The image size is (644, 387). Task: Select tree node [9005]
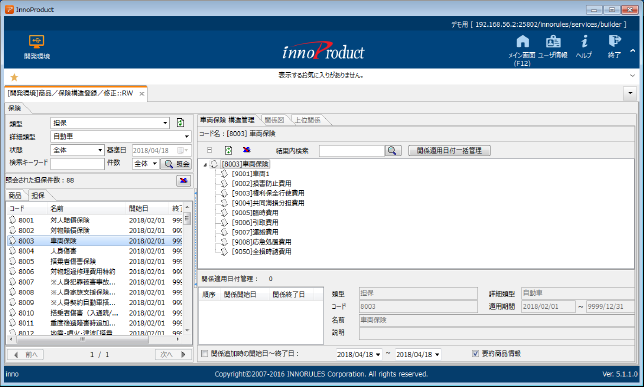tap(255, 213)
